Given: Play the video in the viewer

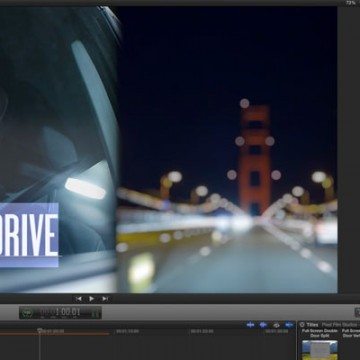Looking at the screenshot, I should click(x=91, y=299).
